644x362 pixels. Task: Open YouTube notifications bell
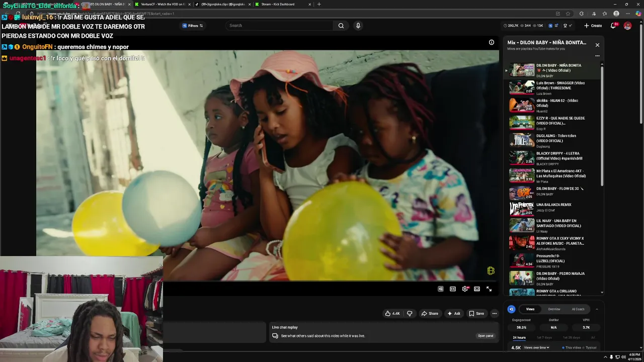click(613, 26)
